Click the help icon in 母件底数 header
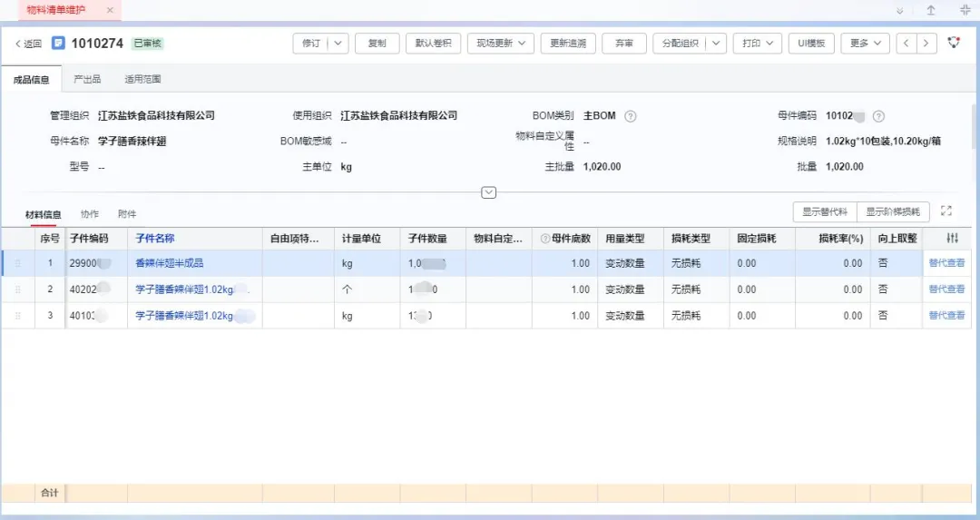Screen dimensions: 980x520 545,239
